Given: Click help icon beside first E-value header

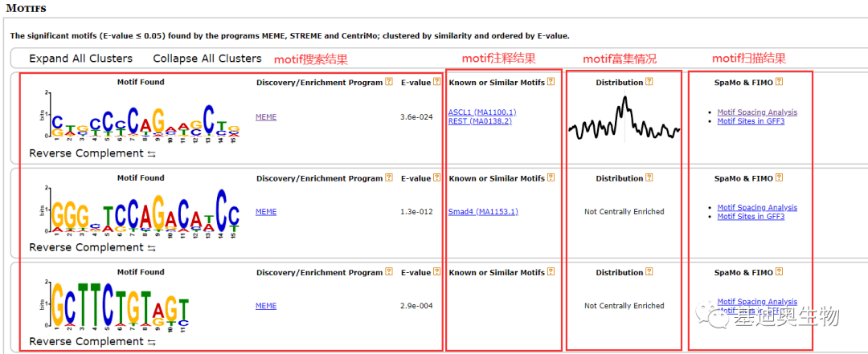Looking at the screenshot, I should point(437,82).
